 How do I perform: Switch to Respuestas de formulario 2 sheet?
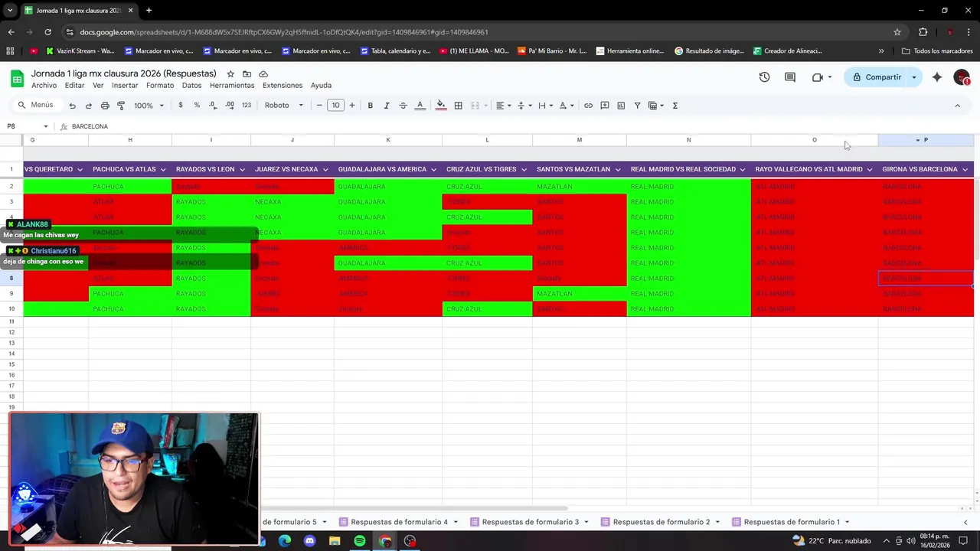pos(661,522)
